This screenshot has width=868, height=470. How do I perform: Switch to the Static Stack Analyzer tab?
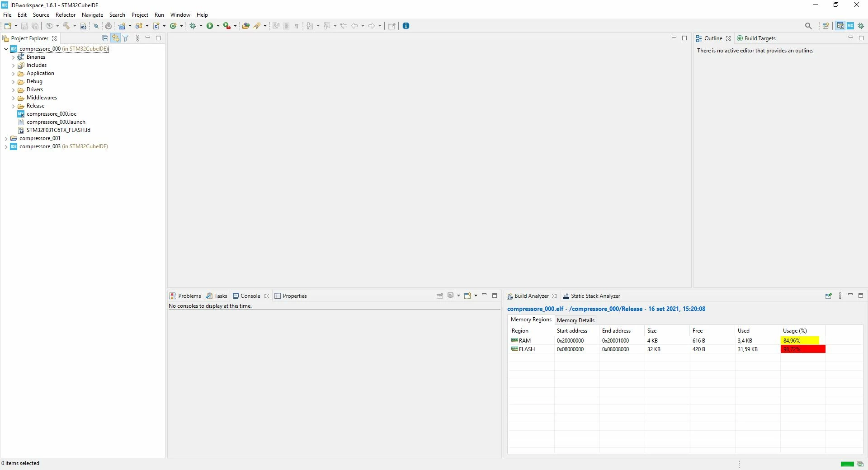point(591,296)
